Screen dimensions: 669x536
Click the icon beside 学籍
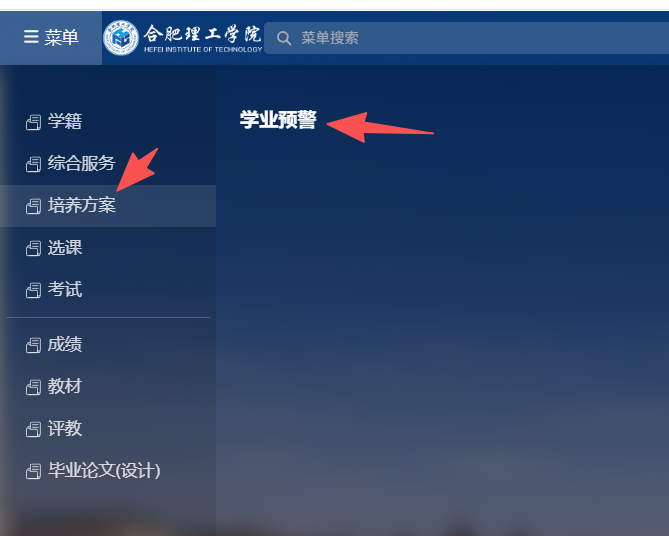pos(34,122)
